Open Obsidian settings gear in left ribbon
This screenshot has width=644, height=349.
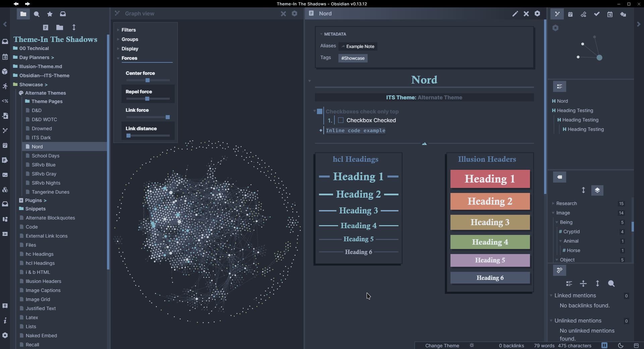pos(5,335)
